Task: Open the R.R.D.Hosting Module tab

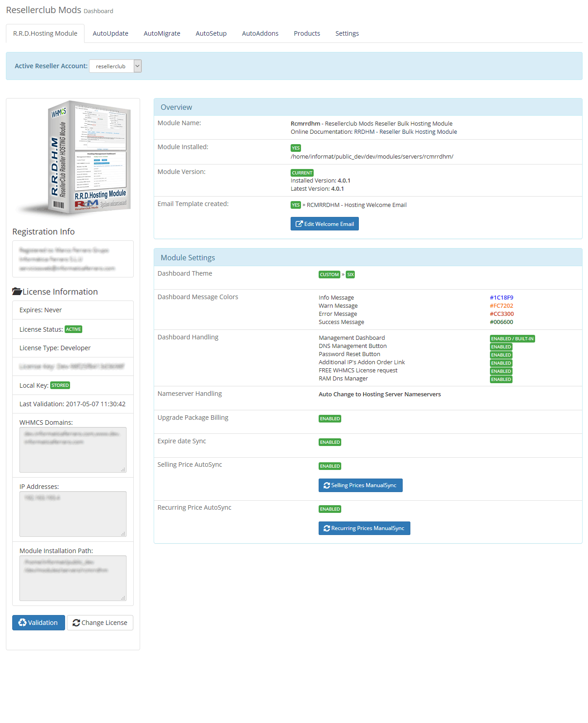Action: point(45,33)
